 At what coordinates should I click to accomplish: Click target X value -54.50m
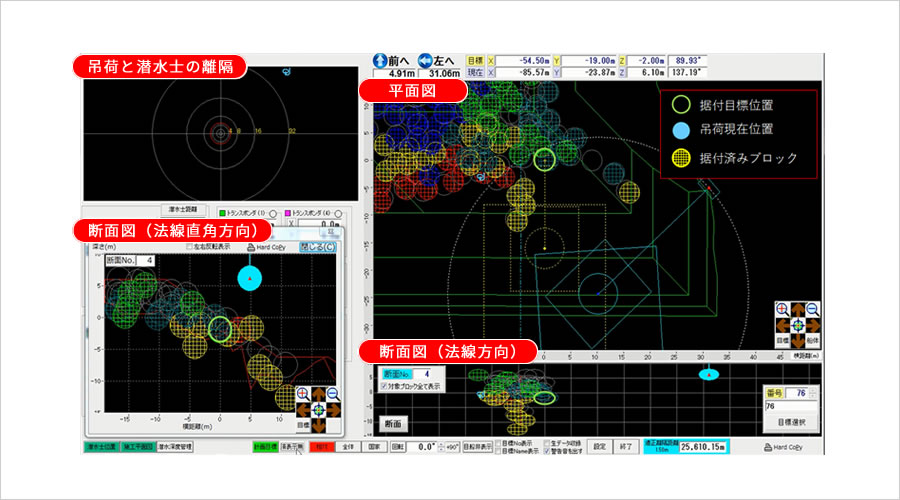click(523, 60)
